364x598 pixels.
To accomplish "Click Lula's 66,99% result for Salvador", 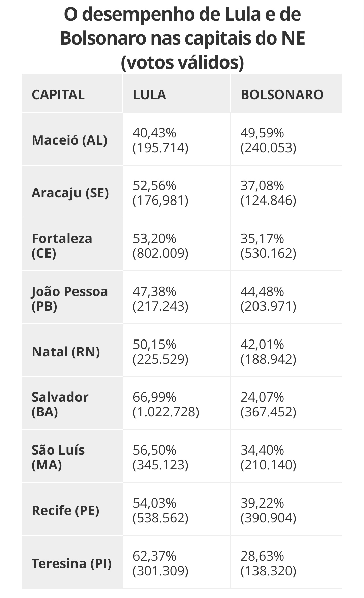I will (166, 404).
